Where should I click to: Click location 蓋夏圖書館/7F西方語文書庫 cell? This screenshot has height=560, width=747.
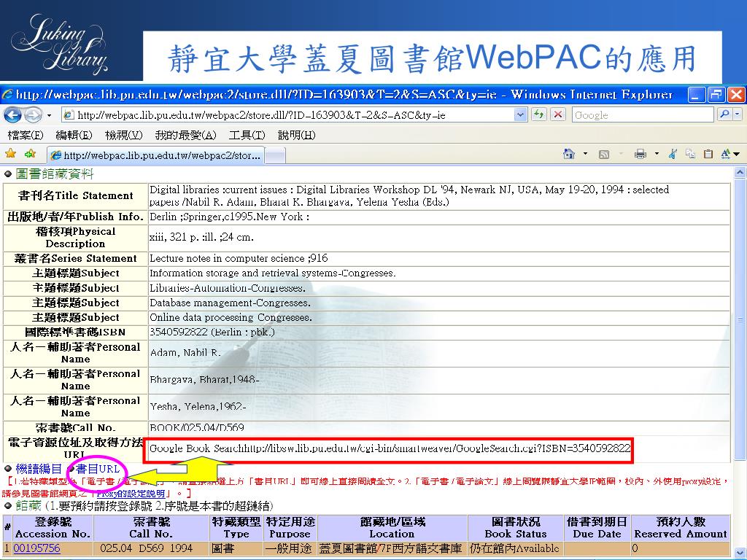[392, 548]
